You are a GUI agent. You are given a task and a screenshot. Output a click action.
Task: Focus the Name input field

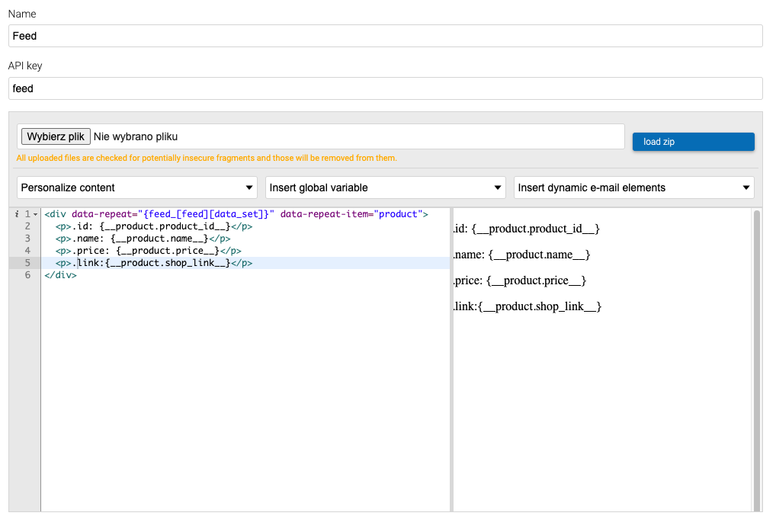coord(385,36)
